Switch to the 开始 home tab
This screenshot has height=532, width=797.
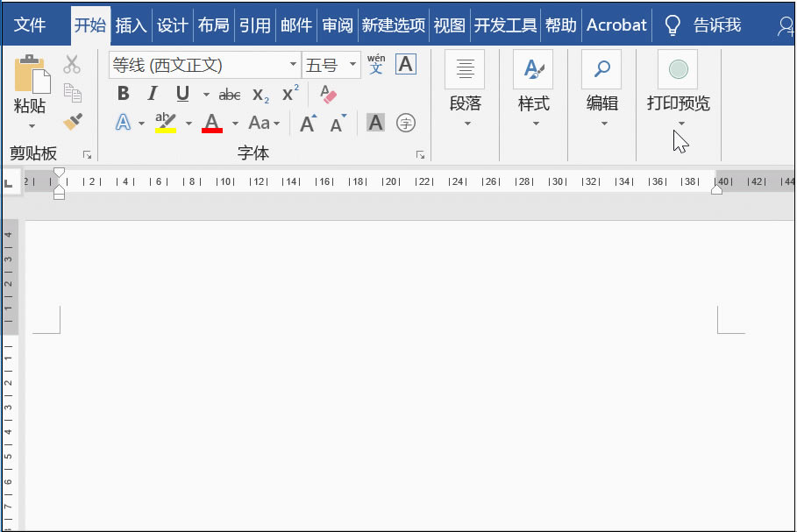[x=90, y=25]
